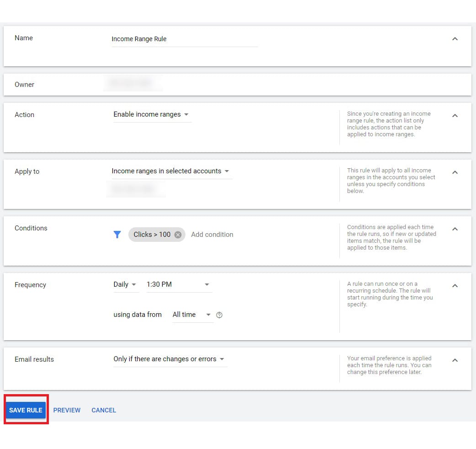
Task: Collapse the Conditions section chevron
Action: (455, 229)
